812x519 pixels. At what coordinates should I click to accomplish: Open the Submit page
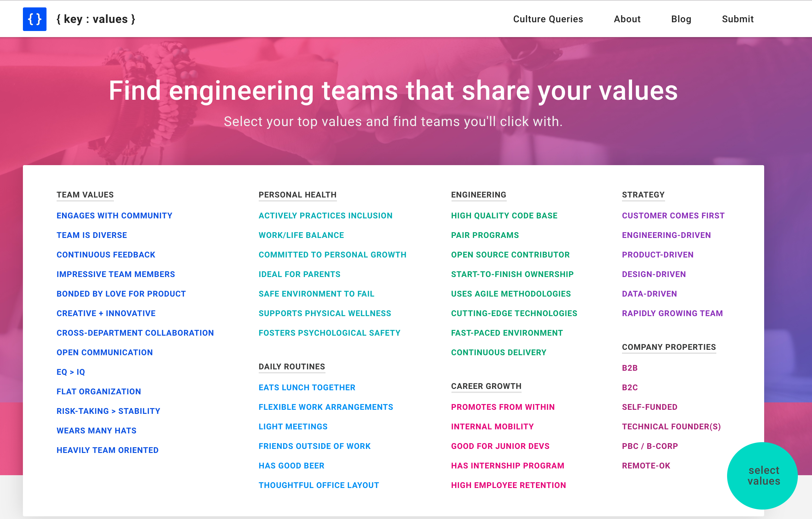pos(738,19)
